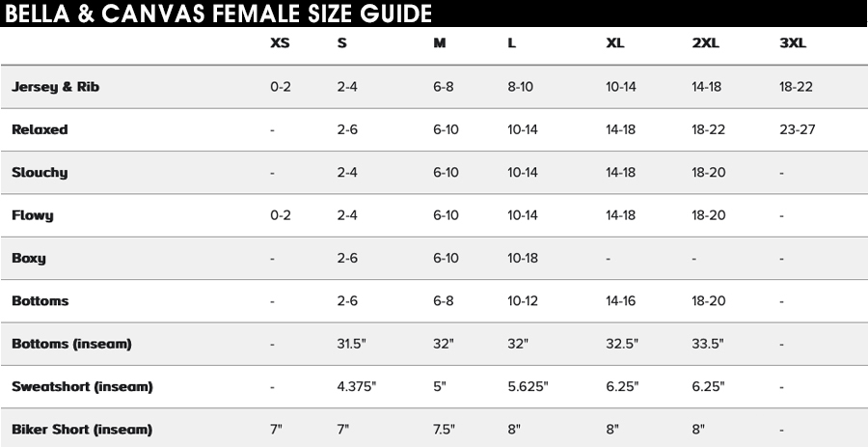Select the 14-16 cell in Bottoms row
The width and height of the screenshot is (868, 447).
coord(620,301)
